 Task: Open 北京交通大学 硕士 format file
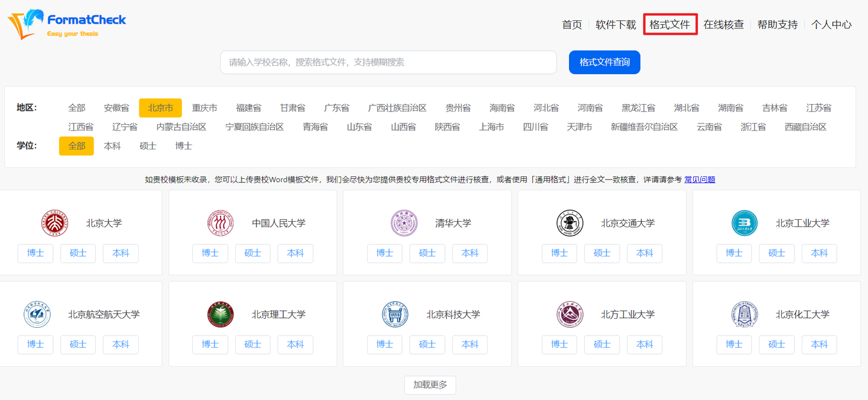[x=602, y=254]
